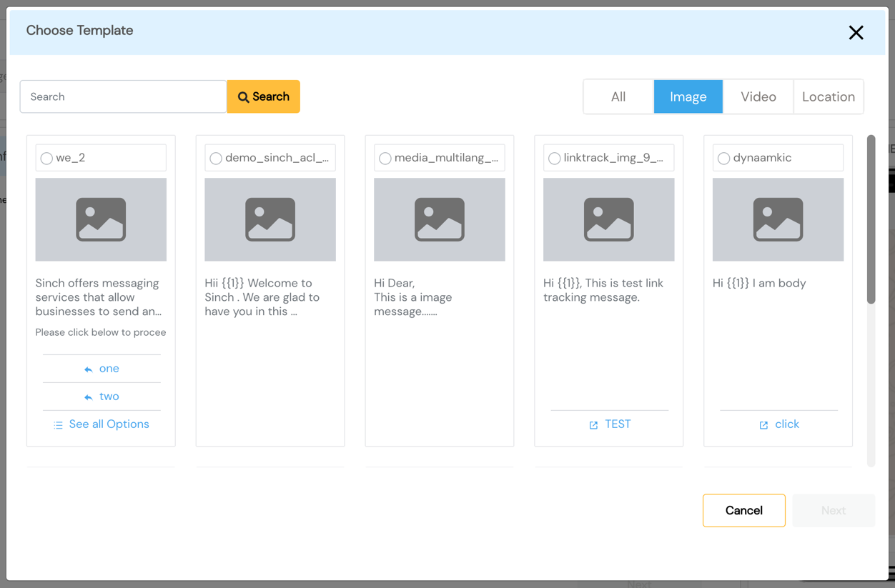The image size is (895, 588).
Task: Choose the dynaamkic template radio button
Action: [x=723, y=158]
